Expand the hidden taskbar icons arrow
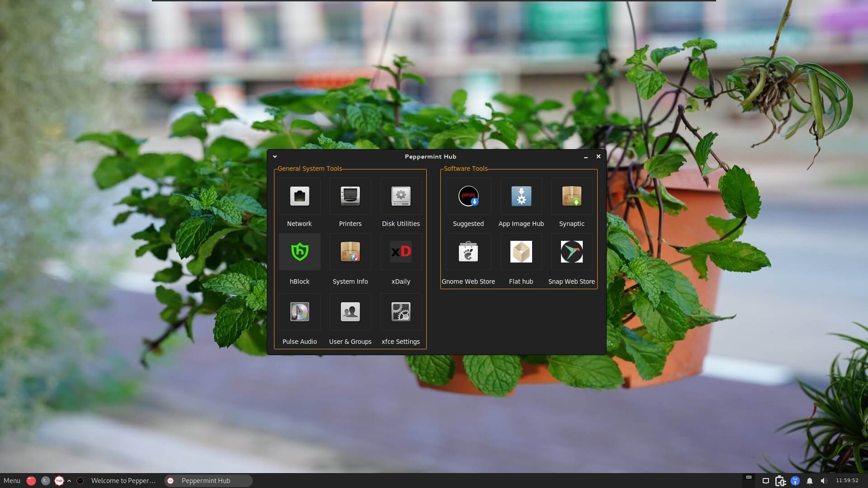Viewport: 868px width, 488px height. pyautogui.click(x=69, y=480)
